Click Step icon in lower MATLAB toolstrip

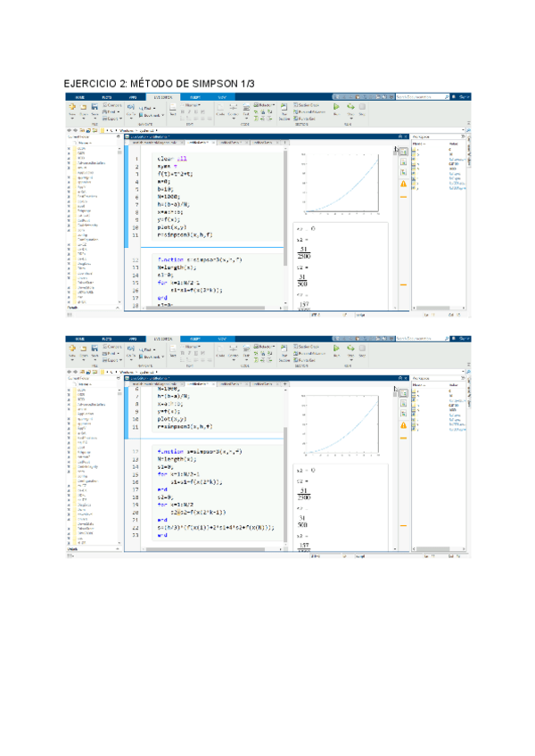click(350, 350)
